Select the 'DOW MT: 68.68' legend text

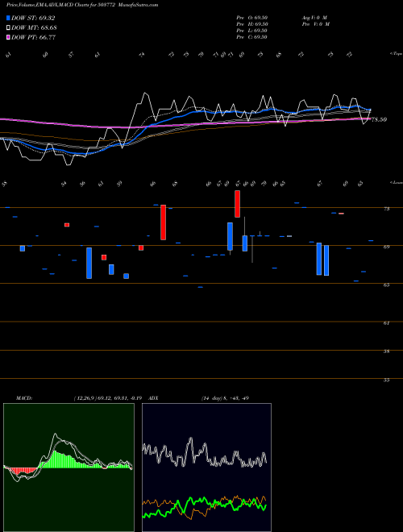(34, 27)
